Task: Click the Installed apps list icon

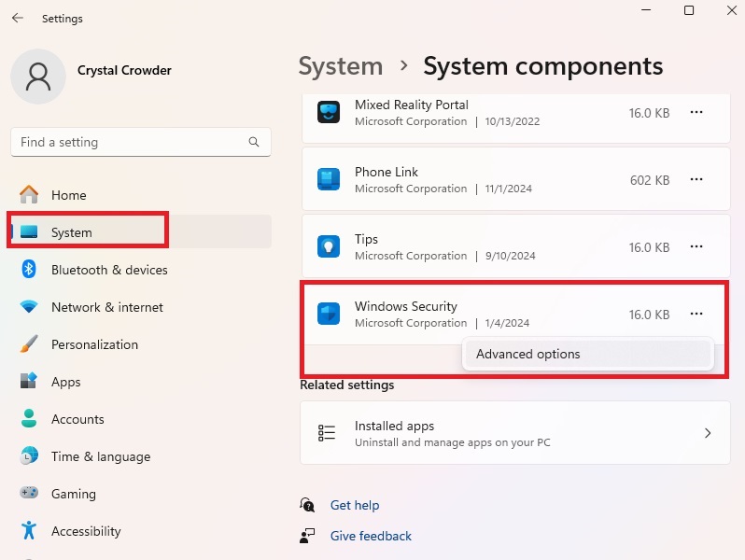Action: 327,433
